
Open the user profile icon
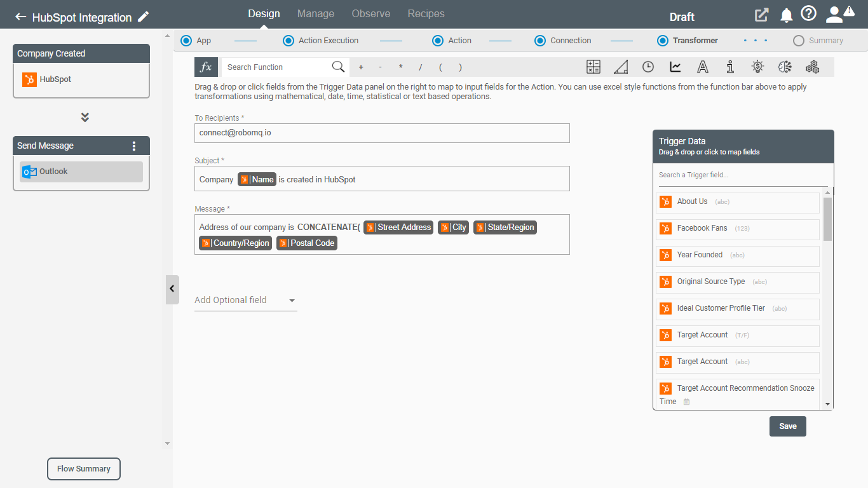tap(834, 15)
